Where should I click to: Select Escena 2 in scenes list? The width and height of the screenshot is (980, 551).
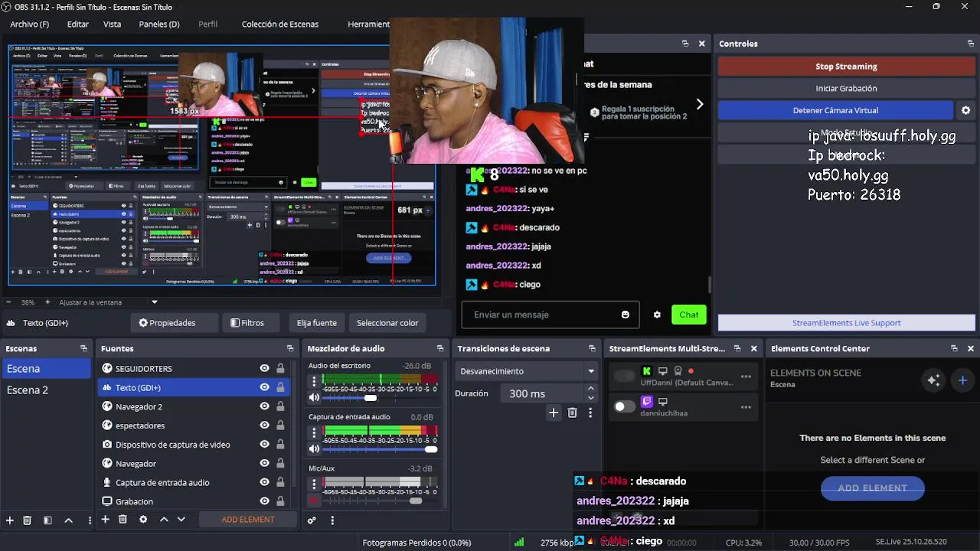pyautogui.click(x=46, y=390)
